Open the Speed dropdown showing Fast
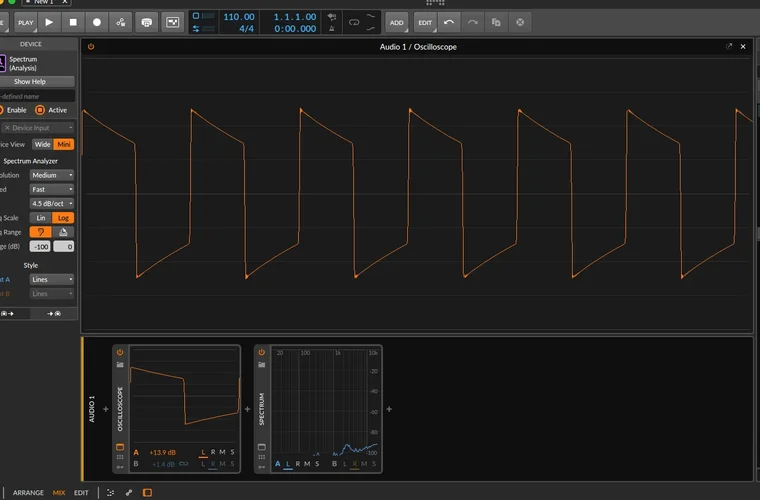The image size is (760, 500). [x=52, y=189]
